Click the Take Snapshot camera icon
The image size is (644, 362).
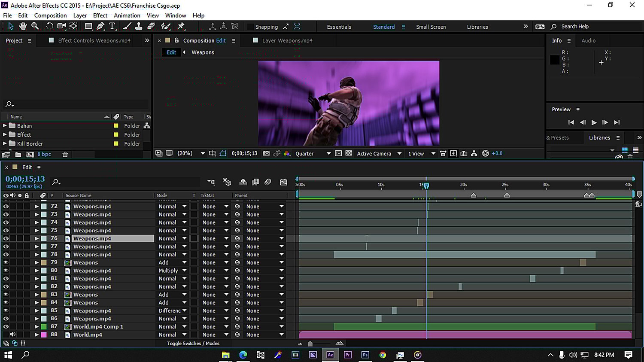click(x=266, y=153)
